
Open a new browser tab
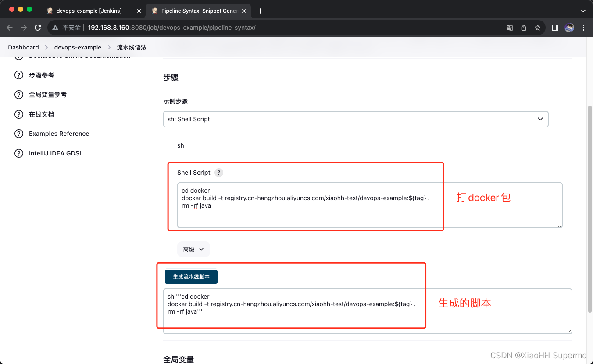pyautogui.click(x=261, y=11)
